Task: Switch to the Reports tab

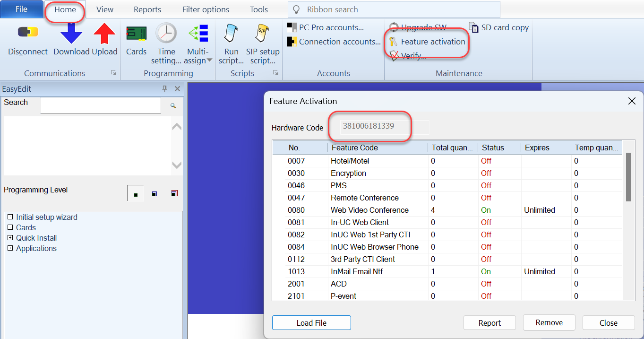Action: [x=147, y=9]
